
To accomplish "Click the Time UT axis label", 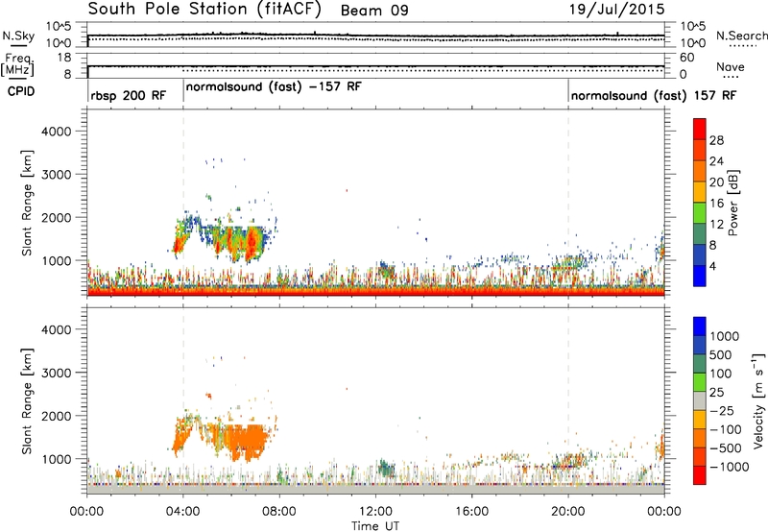I will (375, 525).
